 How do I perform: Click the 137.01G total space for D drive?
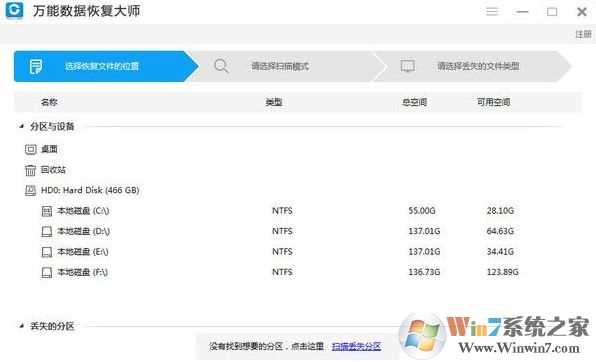tap(424, 231)
